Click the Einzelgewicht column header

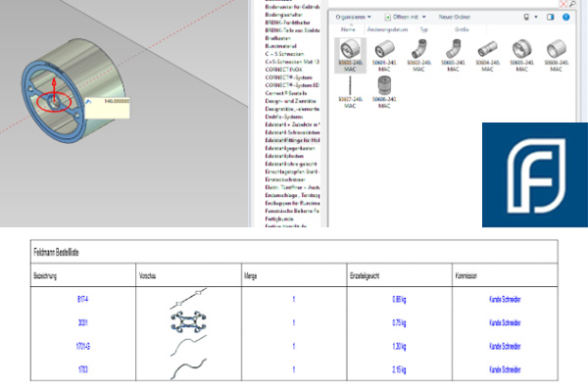coord(365,276)
